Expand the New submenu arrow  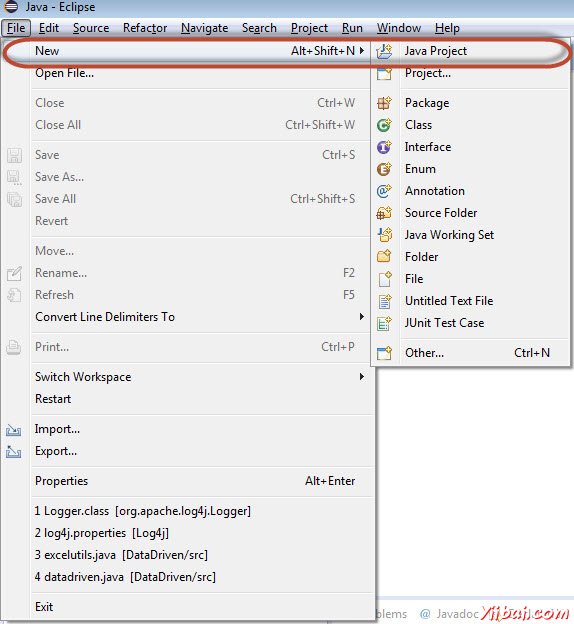pyautogui.click(x=362, y=51)
